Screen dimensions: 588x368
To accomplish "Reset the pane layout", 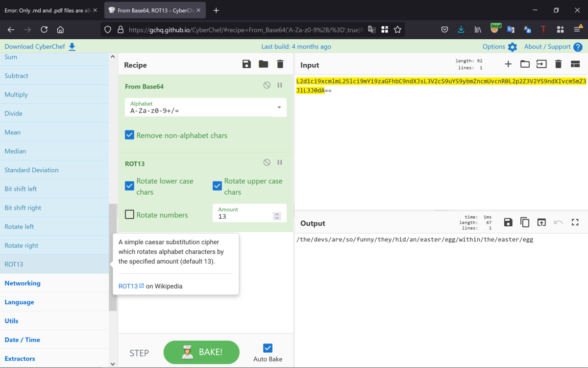I will [575, 64].
